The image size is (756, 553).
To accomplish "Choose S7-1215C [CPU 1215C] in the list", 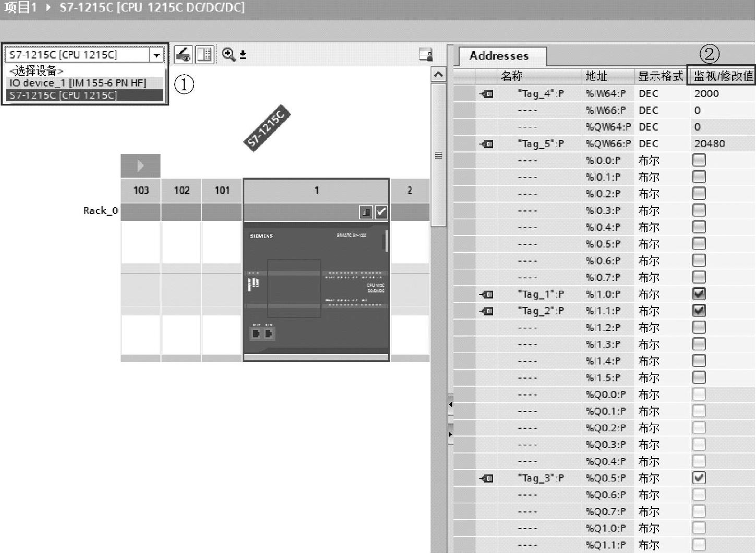I will 85,96.
